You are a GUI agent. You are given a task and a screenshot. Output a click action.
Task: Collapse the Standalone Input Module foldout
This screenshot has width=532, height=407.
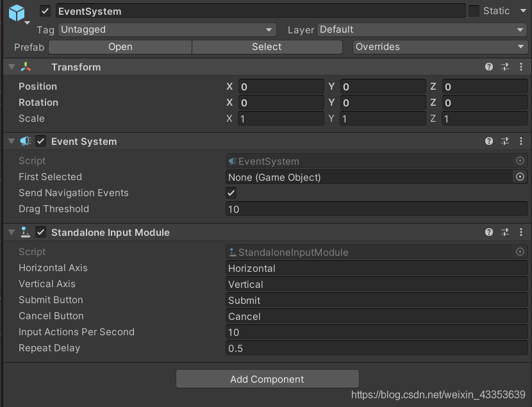click(x=12, y=232)
